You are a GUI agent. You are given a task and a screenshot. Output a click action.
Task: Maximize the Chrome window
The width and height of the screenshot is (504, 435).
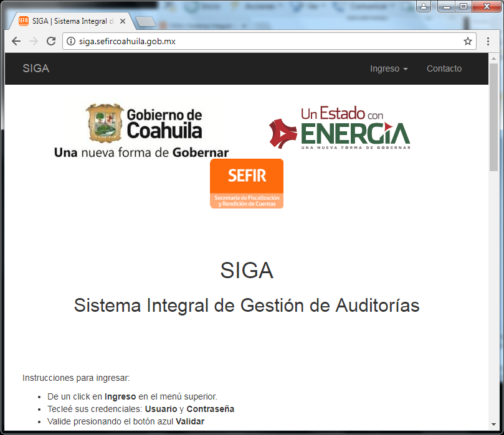coord(463,6)
